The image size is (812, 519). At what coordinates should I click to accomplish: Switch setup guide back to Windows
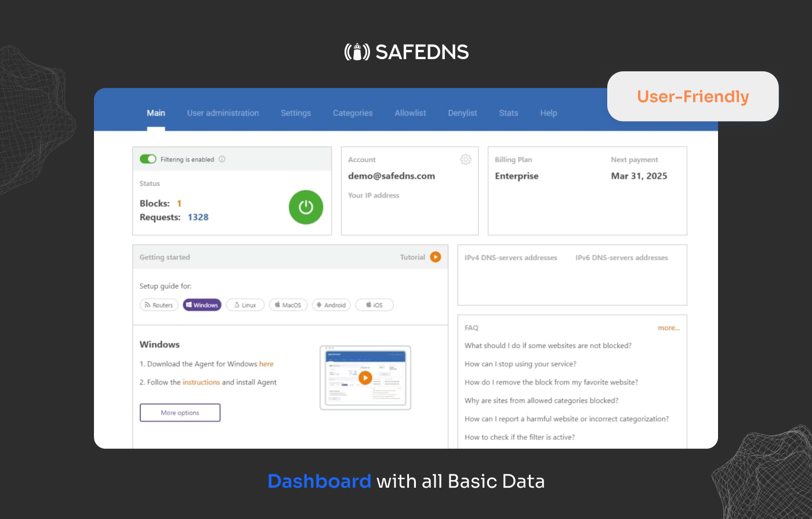pos(202,304)
